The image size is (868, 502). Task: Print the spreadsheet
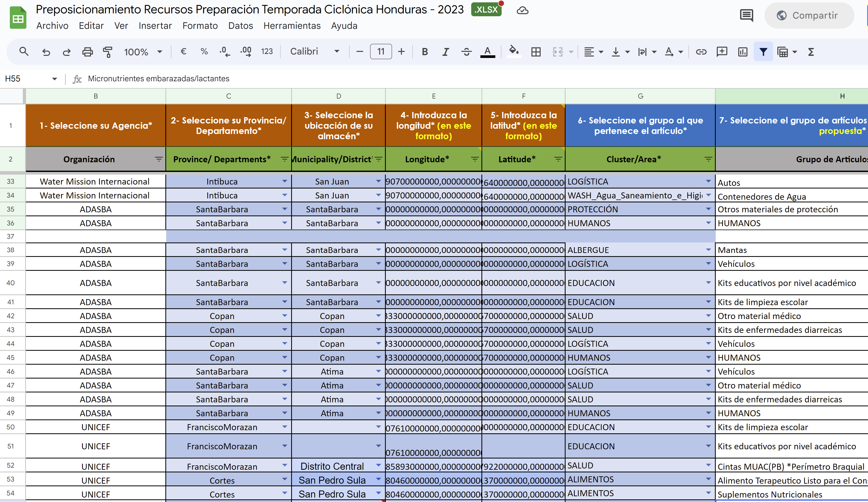tap(88, 52)
